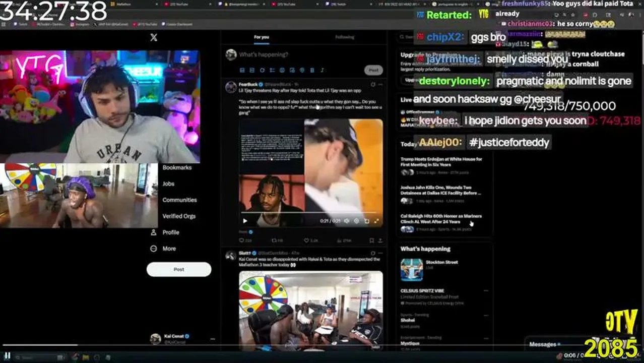Mute the FearBuck video sound
This screenshot has width=644, height=363.
coord(346,221)
